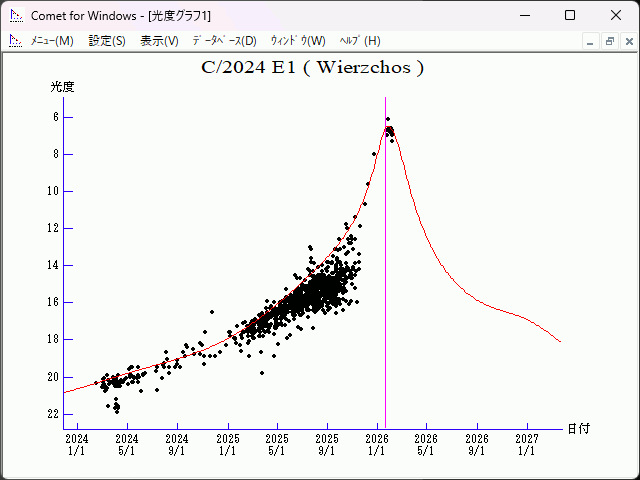Image resolution: width=640 pixels, height=480 pixels.
Task: Close the 光度グラフ1 child window
Action: (x=627, y=41)
